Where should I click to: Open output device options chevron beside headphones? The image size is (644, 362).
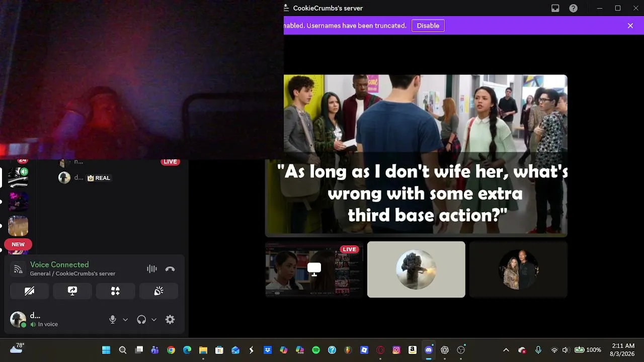point(154,320)
